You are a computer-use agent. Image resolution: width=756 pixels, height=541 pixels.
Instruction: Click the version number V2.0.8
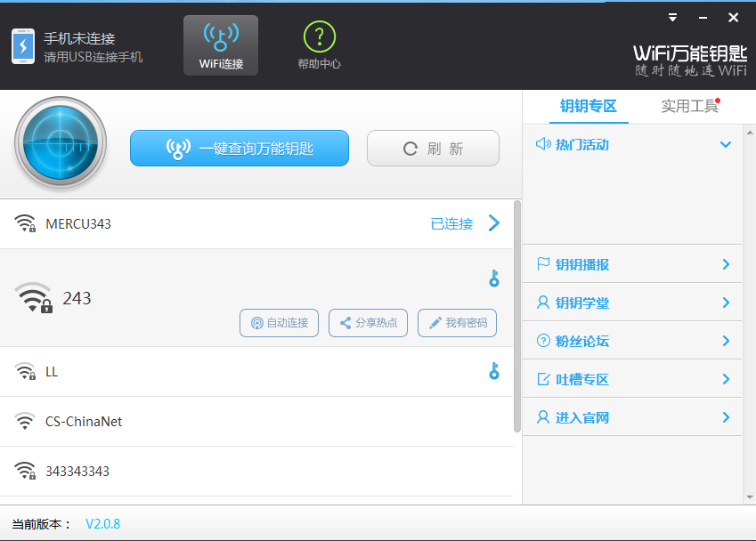(102, 524)
